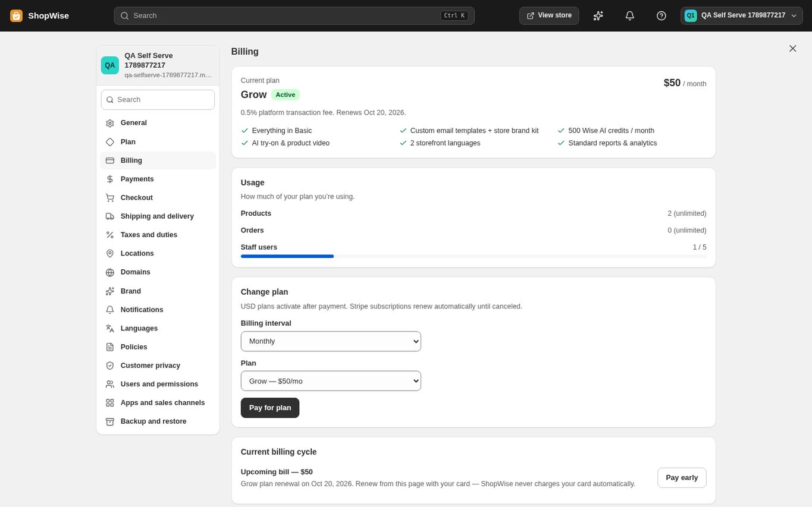Open the sparkle AI assistant icon in top bar
Screen dimensions: 812x507
coord(598,15)
